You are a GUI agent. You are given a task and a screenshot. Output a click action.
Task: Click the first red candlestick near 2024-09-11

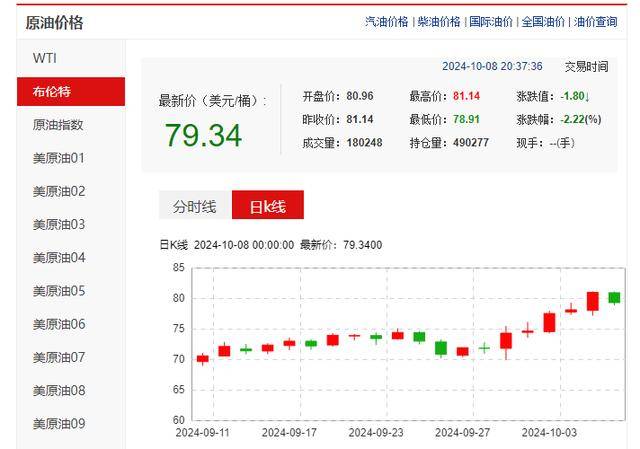coord(203,359)
